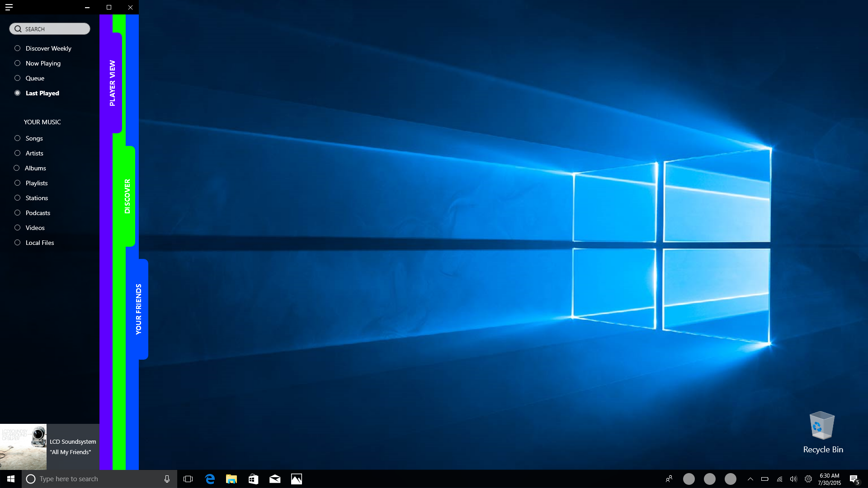Open the DISCOVER tab
Image resolution: width=868 pixels, height=488 pixels.
coord(127,196)
